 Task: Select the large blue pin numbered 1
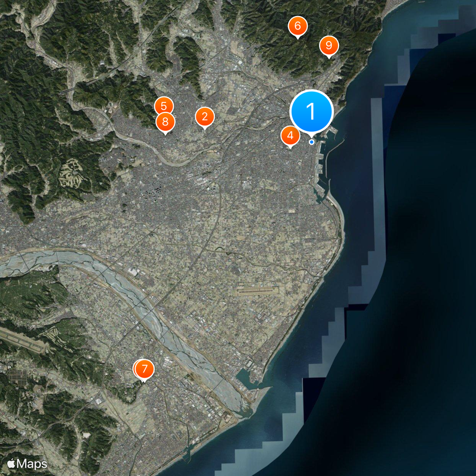coord(311,111)
